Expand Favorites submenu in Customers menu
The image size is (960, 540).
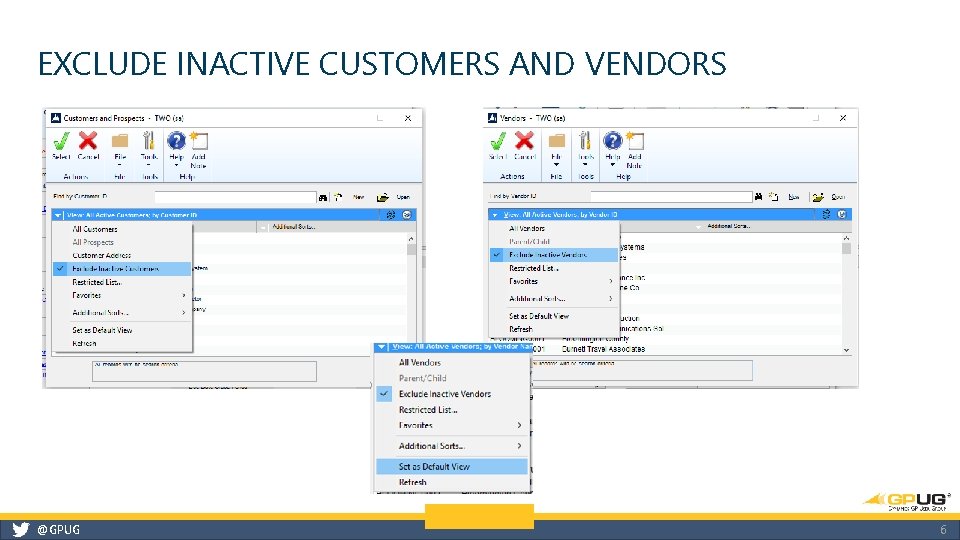pyautogui.click(x=122, y=296)
